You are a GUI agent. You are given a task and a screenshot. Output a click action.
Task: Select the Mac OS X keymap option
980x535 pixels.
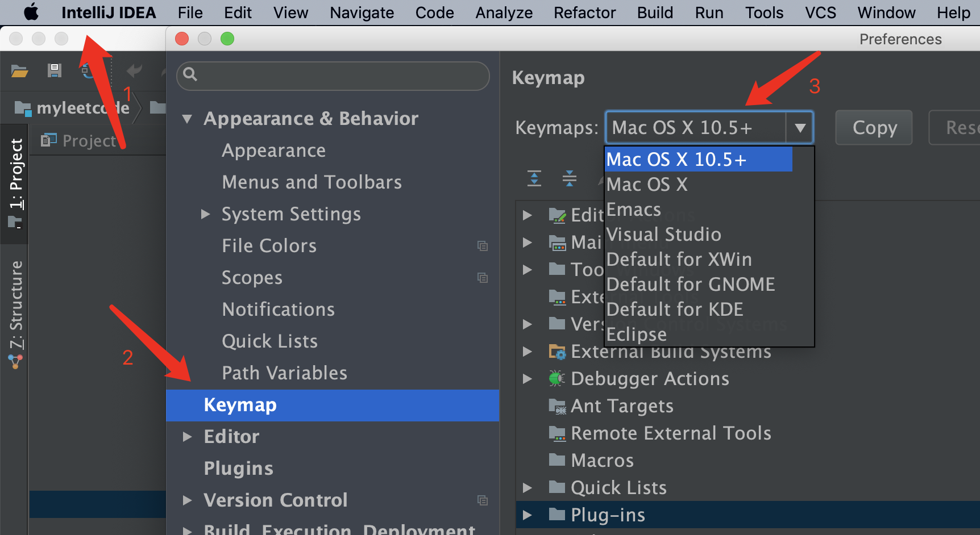point(709,185)
